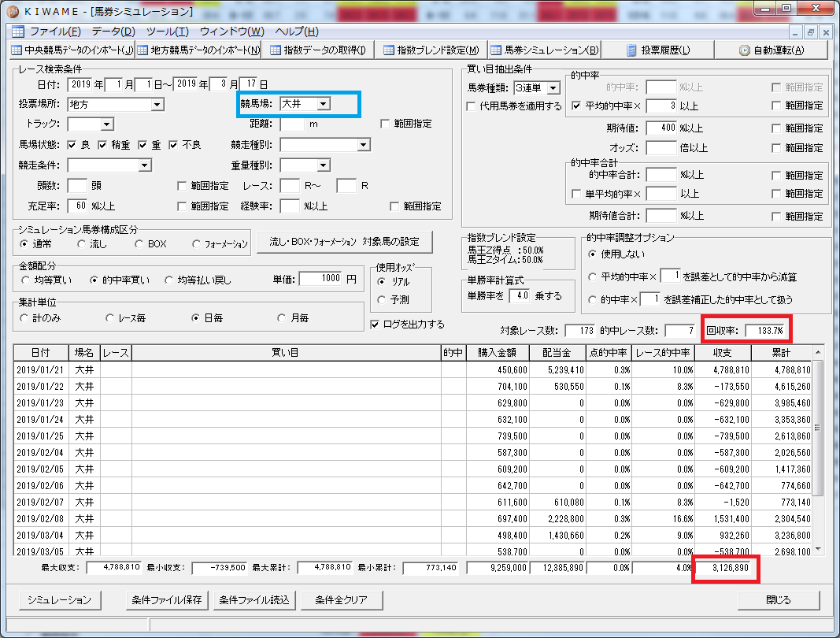The image size is (840, 638).
Task: Select the 通常 ticket composition radio
Action: [24, 244]
